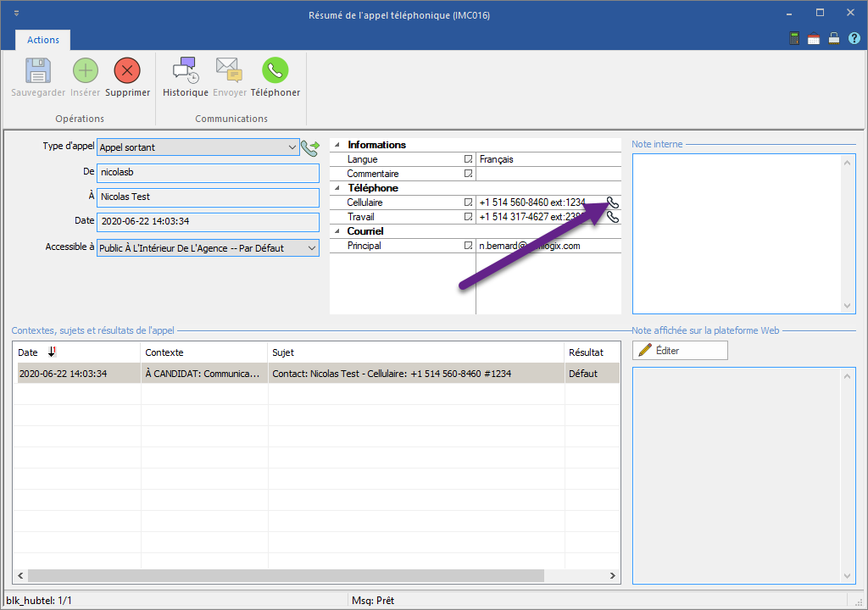Click Note interne scrollbar up arrow
The width and height of the screenshot is (868, 610).
847,162
